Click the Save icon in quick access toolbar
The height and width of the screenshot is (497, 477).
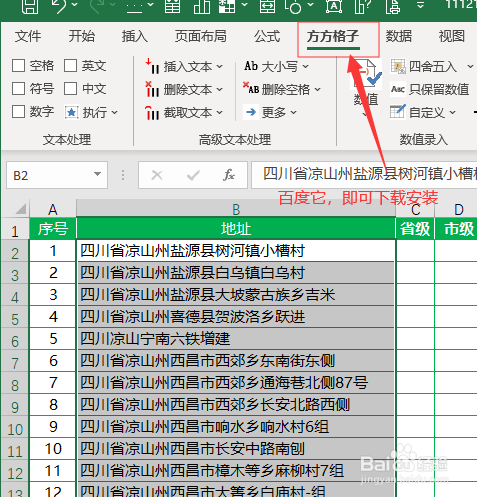click(x=29, y=6)
